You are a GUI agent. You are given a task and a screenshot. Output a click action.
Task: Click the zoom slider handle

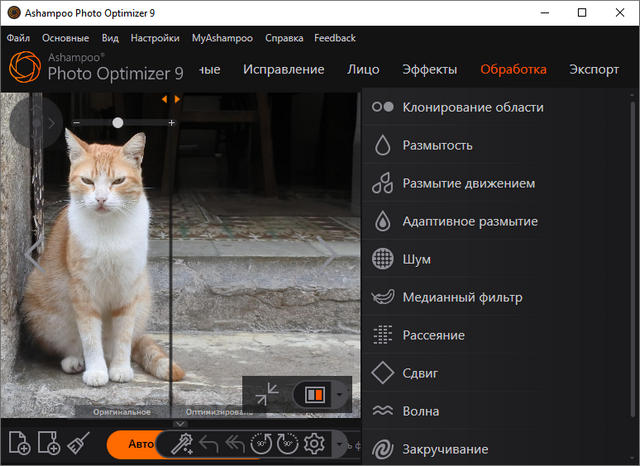118,122
